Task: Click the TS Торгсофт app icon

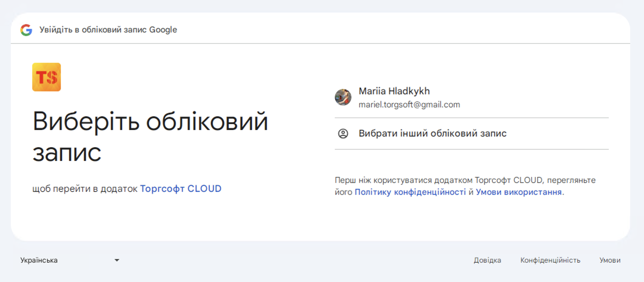Action: click(x=46, y=77)
